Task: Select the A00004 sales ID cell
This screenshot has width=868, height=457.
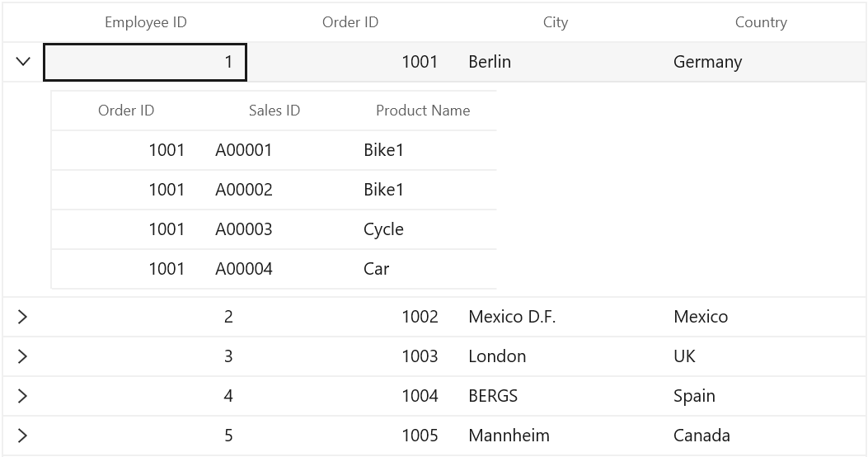Action: point(274,269)
